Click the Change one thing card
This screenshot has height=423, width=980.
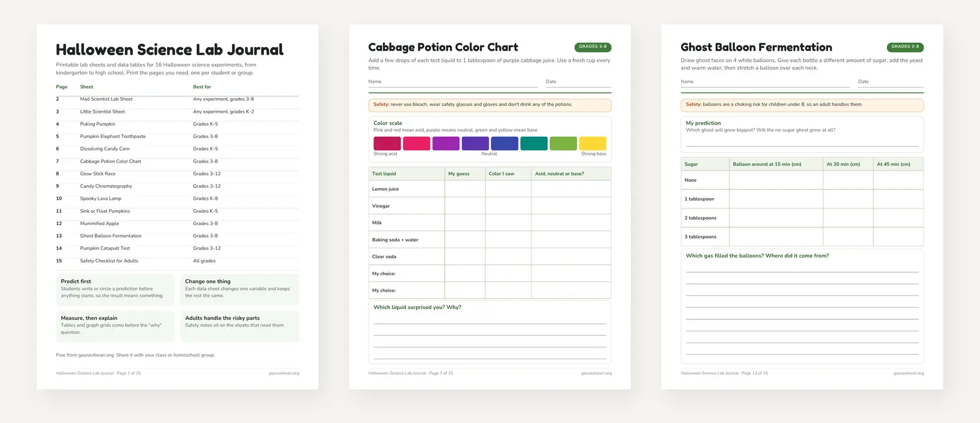pyautogui.click(x=239, y=289)
